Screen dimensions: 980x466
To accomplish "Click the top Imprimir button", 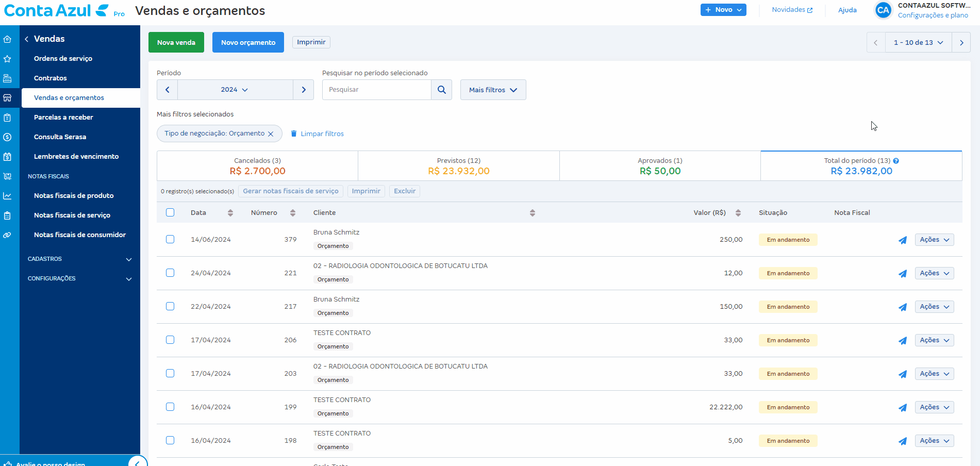I will (311, 42).
